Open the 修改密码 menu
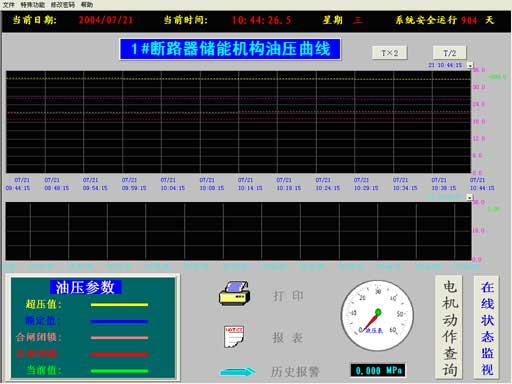This screenshot has height=384, width=512. point(63,5)
